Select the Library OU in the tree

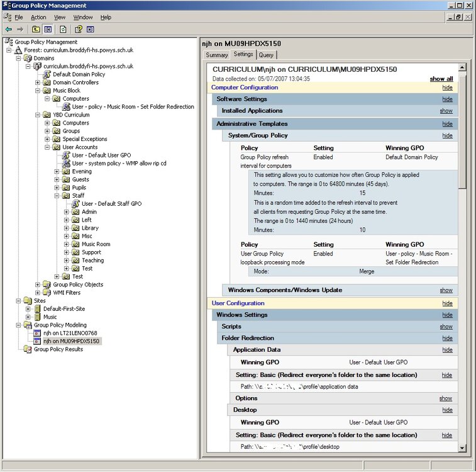coord(90,228)
